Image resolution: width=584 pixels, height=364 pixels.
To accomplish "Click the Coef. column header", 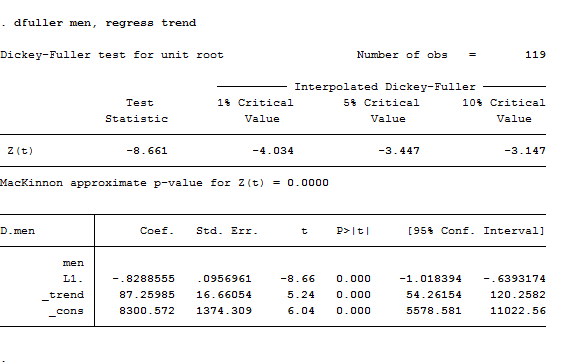I will (x=157, y=231).
